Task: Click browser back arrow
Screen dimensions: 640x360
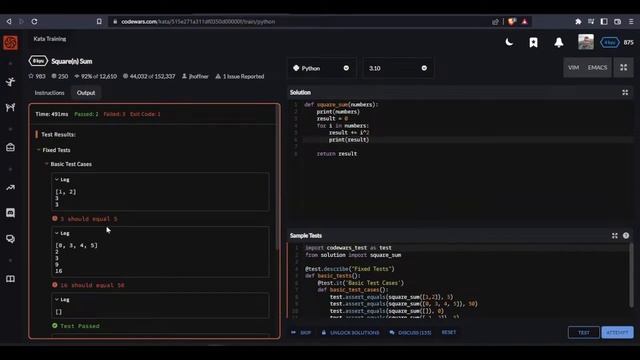Action: click(x=9, y=21)
